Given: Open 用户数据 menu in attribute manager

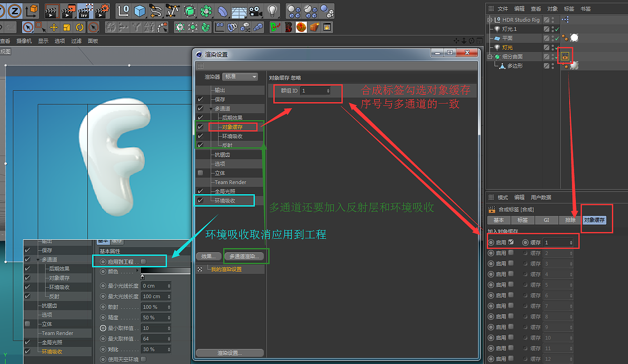Looking at the screenshot, I should (x=541, y=197).
